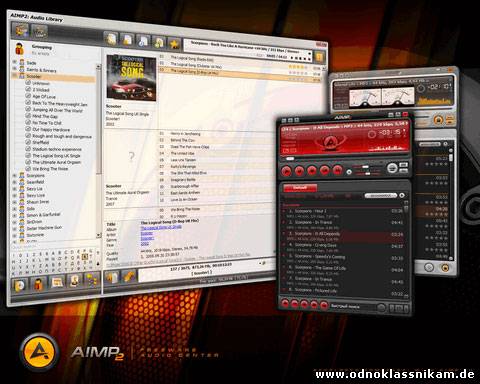This screenshot has width=480, height=384.
Task: Click the music note icon in library toolbar
Action: click(x=159, y=42)
